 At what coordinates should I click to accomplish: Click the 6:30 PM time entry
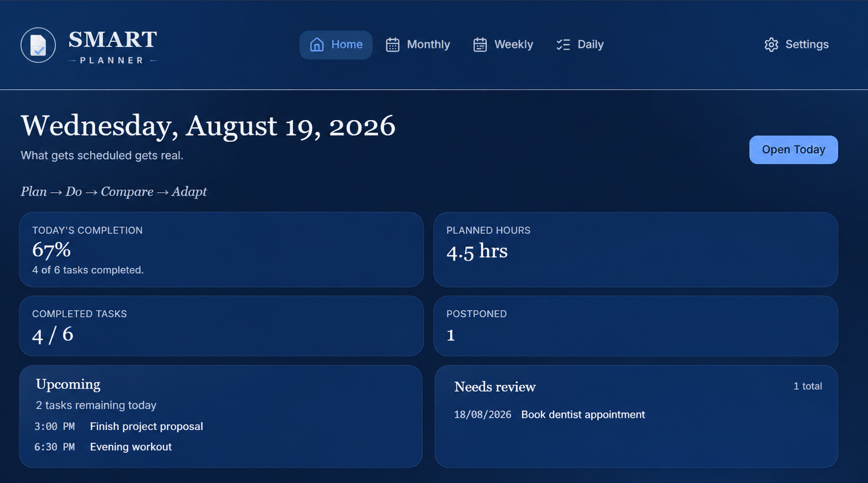(55, 447)
